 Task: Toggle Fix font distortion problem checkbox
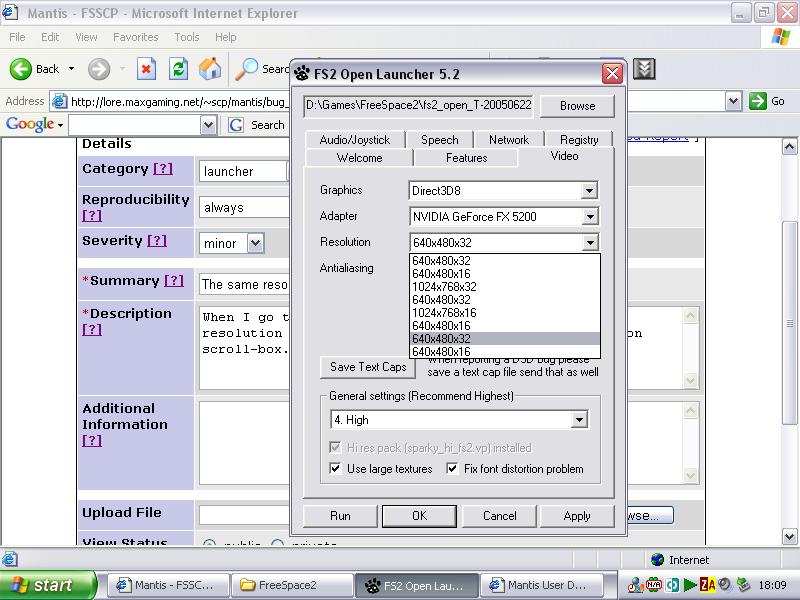452,468
